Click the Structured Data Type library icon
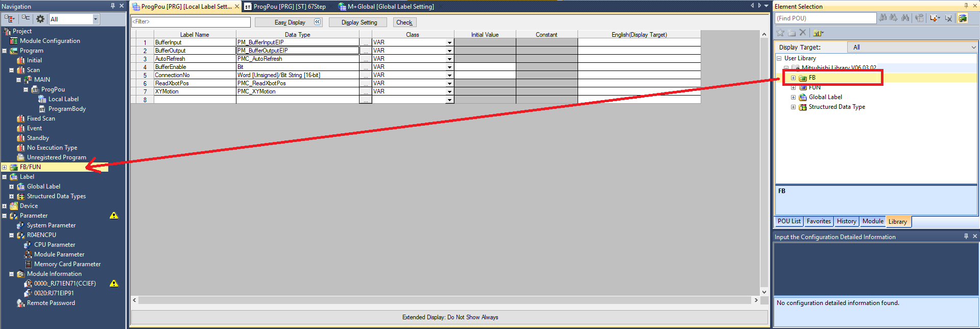Image resolution: width=980 pixels, height=329 pixels. (803, 107)
